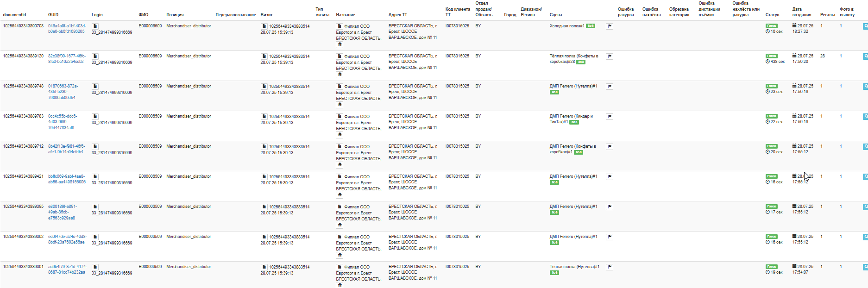Screen dimensions: 868x288
Task: Open GUID link starting with ac9b4f79
Action: (68, 269)
